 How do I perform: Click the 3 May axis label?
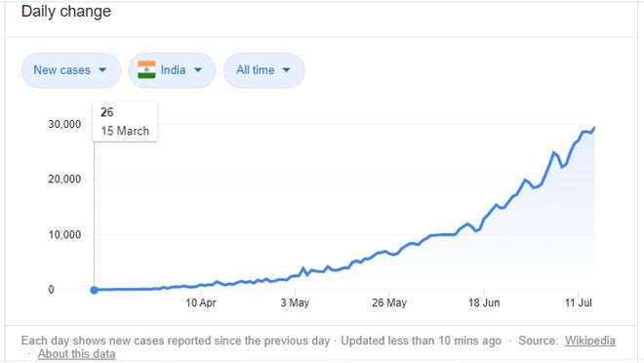[x=295, y=303]
